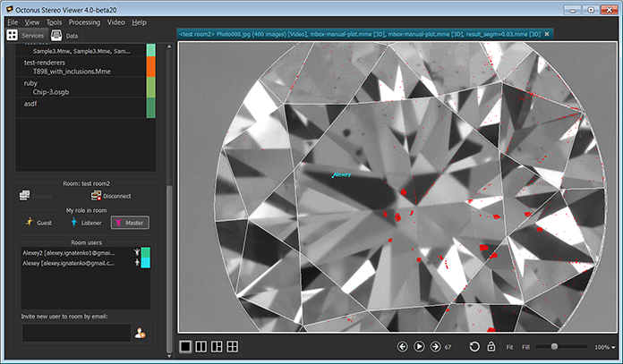
Task: Switch to two-pane side-by-side layout
Action: [x=201, y=346]
